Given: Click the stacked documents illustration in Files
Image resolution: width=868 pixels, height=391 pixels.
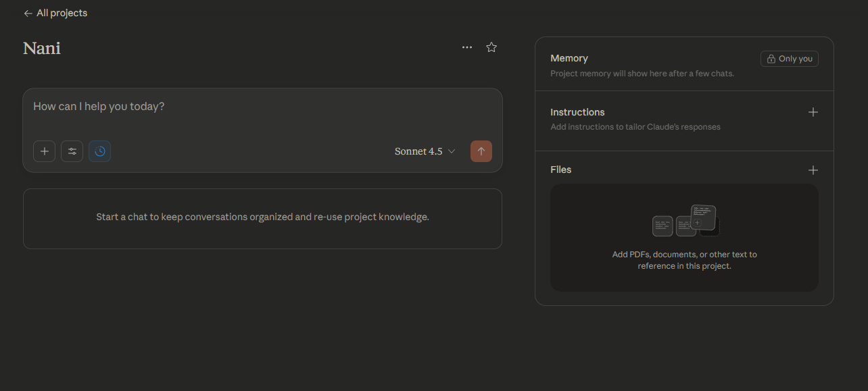Looking at the screenshot, I should (x=684, y=221).
